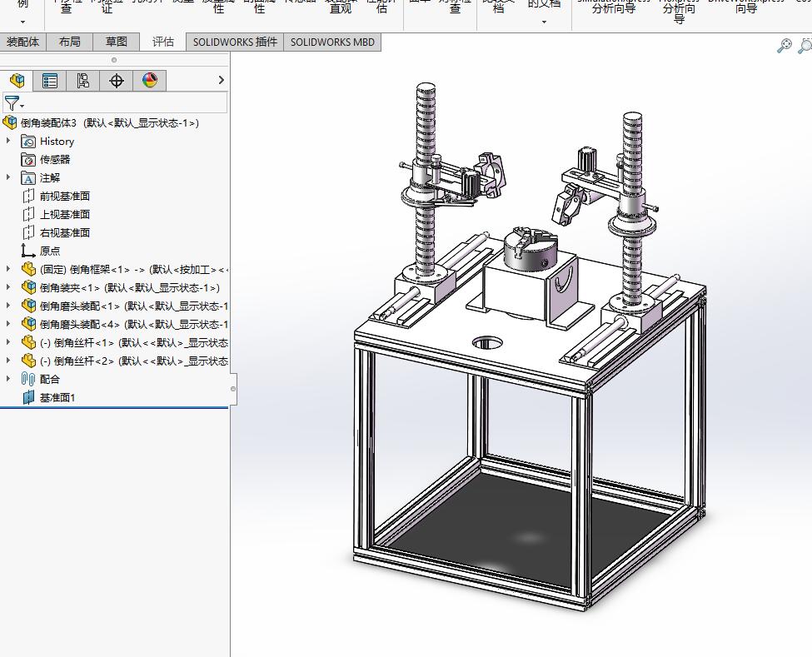Click the History folder icon
The width and height of the screenshot is (812, 657).
pos(28,142)
